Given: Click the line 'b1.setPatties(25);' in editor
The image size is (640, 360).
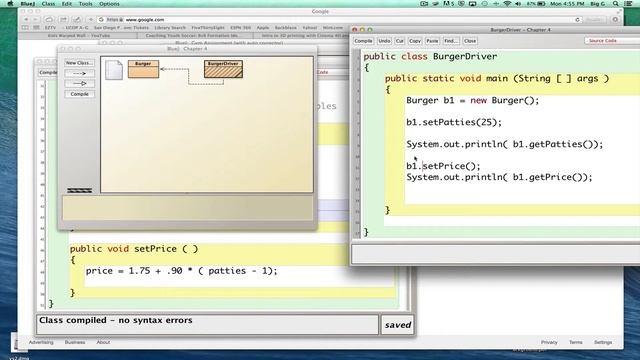Looking at the screenshot, I should tap(454, 122).
